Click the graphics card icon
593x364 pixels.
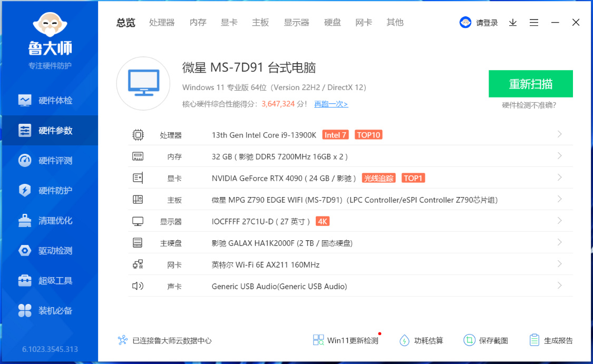138,178
